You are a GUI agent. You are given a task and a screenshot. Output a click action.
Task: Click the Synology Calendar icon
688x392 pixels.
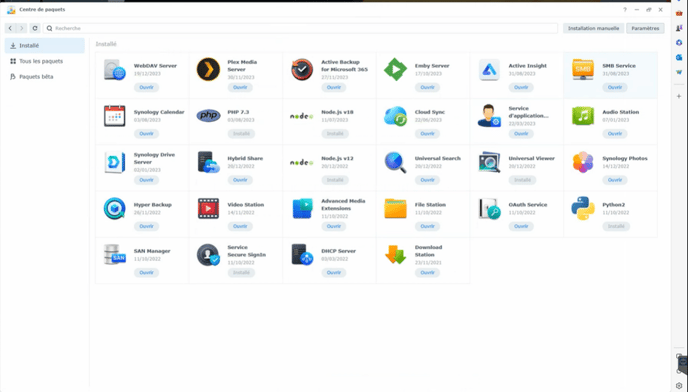(x=115, y=116)
